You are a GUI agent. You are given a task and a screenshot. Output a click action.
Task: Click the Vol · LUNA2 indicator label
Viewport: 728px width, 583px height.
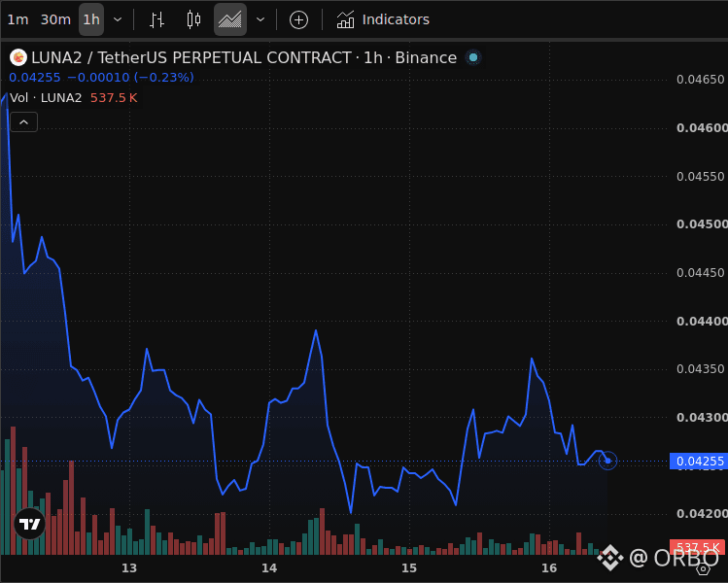click(46, 98)
